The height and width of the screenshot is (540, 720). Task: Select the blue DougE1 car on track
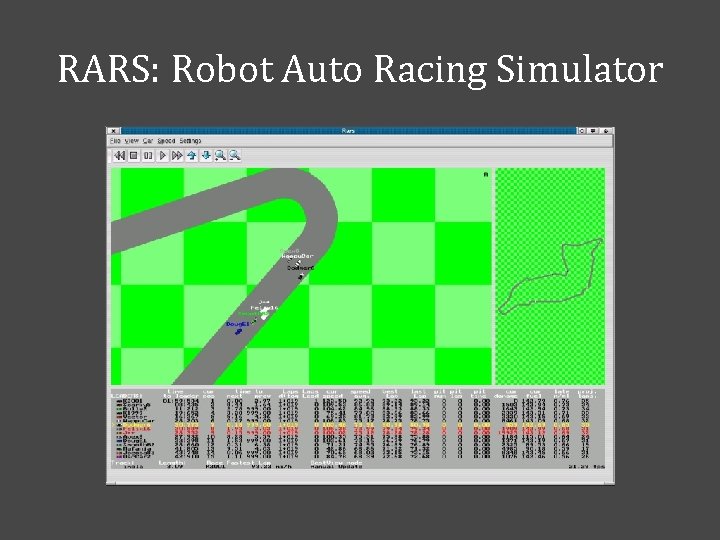(238, 331)
